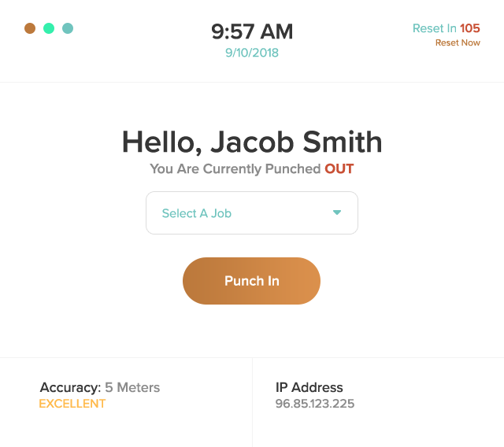504x447 pixels.
Task: Click the 5 Meters accuracy value
Action: point(132,387)
